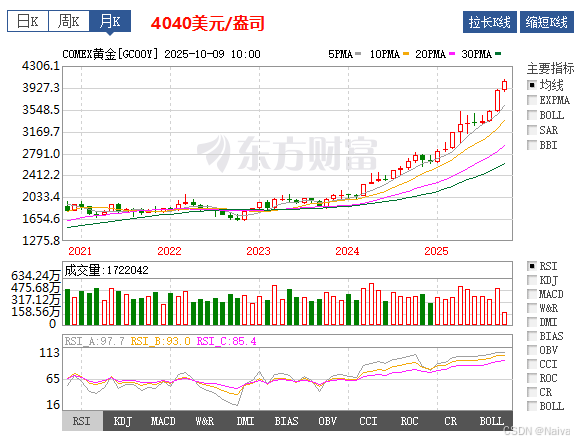Click the 2023 year axis label
This screenshot has height=442, width=574.
tap(258, 251)
